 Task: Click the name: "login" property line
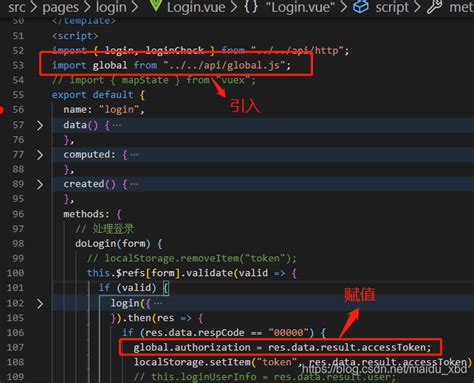[104, 109]
